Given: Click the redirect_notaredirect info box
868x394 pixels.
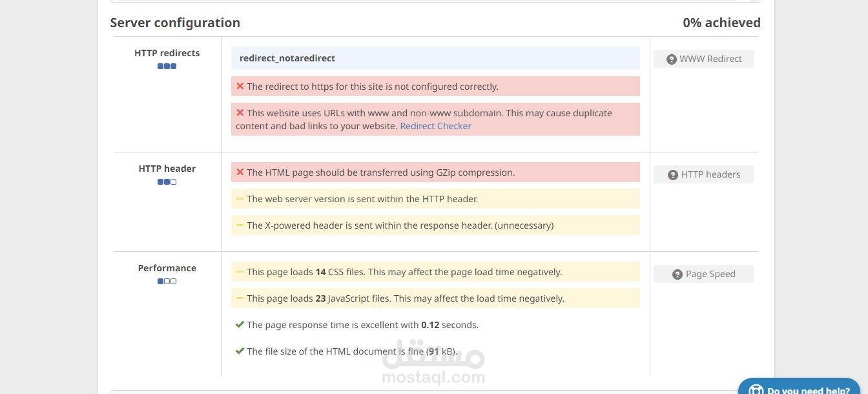Looking at the screenshot, I should tap(435, 58).
